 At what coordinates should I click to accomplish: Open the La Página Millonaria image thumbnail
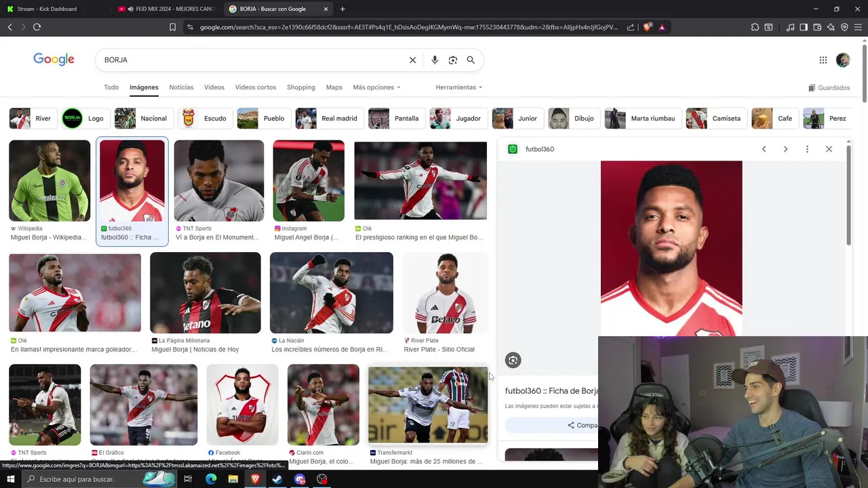tap(205, 293)
